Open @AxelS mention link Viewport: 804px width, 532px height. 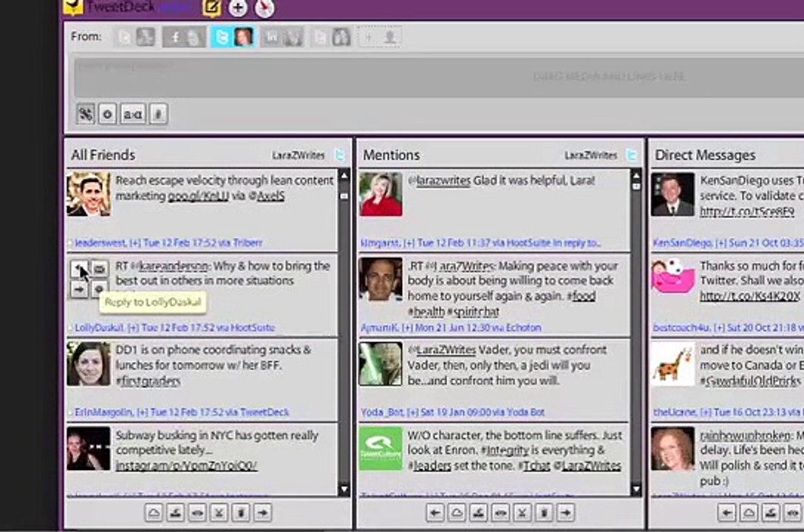point(266,196)
